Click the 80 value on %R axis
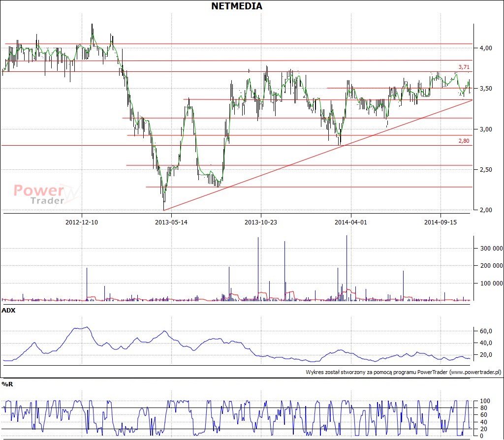Image resolution: width=504 pixels, height=440 pixels. click(x=483, y=408)
